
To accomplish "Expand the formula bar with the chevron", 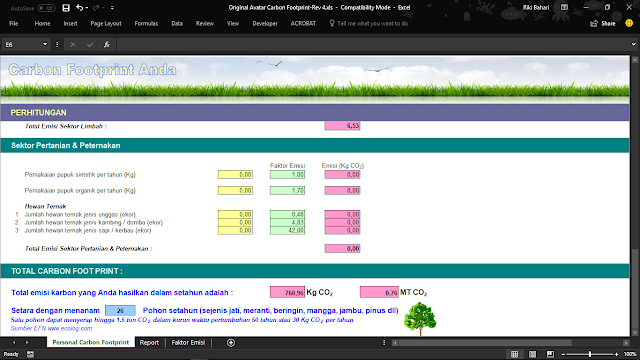I will pos(633,44).
